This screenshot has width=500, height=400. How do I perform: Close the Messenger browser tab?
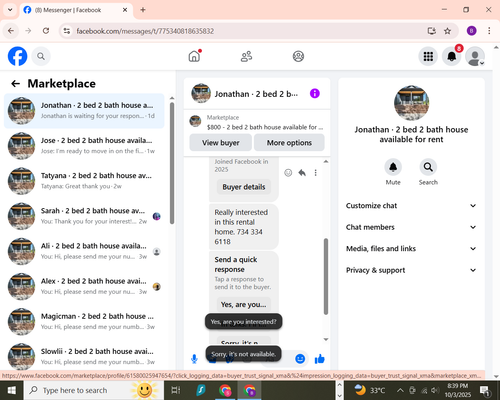[x=125, y=10]
